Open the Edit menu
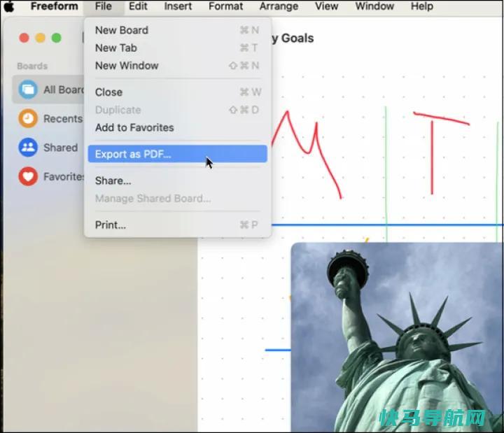Image resolution: width=504 pixels, height=433 pixels. tap(138, 6)
